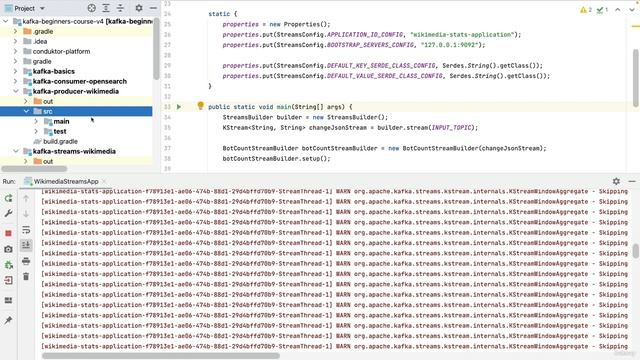Toggle soft-wrap in console

pyautogui.click(x=26, y=230)
